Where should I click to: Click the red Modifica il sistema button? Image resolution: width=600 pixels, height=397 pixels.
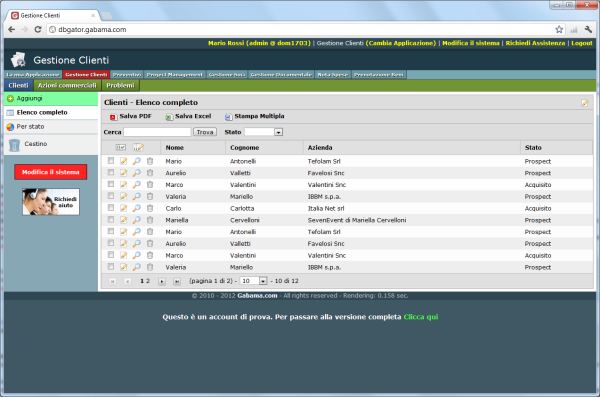coord(51,172)
